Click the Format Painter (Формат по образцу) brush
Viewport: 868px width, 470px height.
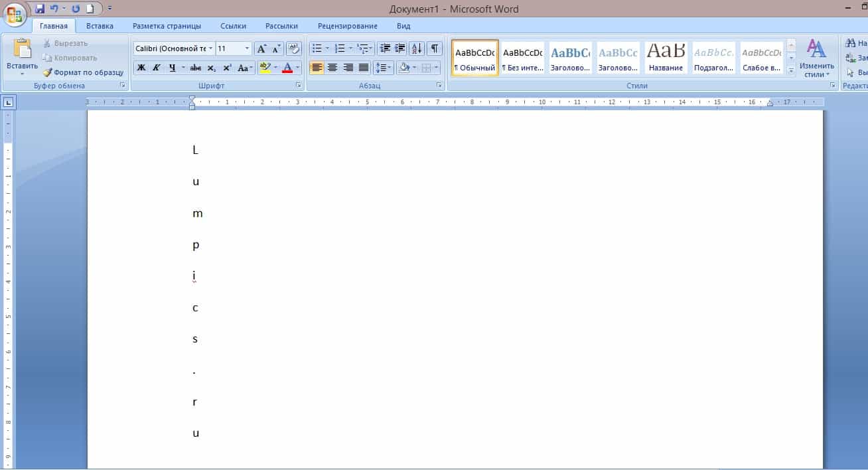coord(48,72)
